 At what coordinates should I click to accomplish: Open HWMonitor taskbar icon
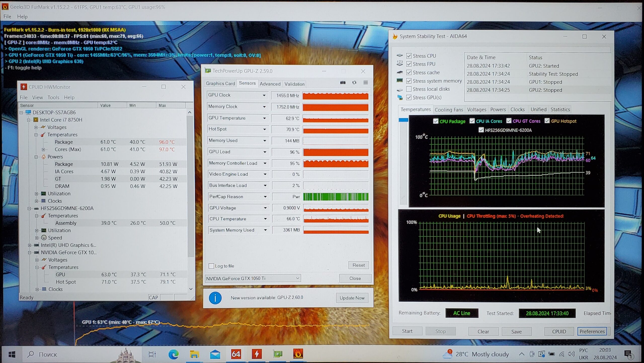click(257, 354)
